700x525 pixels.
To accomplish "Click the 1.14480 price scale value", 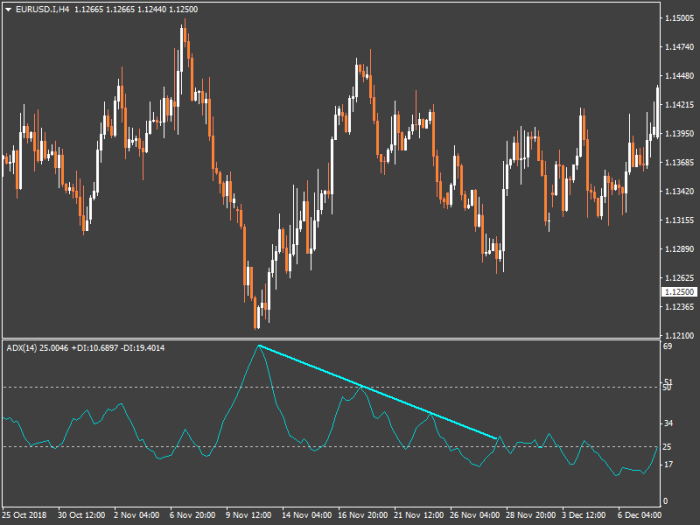I will pyautogui.click(x=679, y=76).
